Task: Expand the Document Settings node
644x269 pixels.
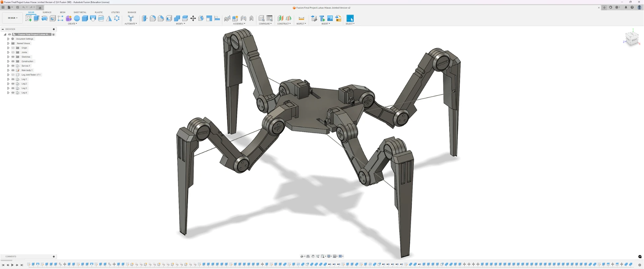Action: (8, 39)
